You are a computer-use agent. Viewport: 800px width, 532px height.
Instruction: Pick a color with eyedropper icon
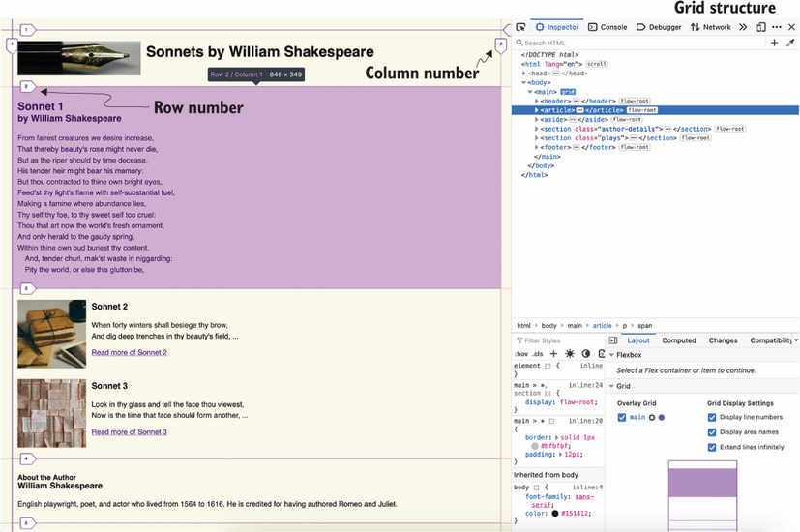pos(790,43)
